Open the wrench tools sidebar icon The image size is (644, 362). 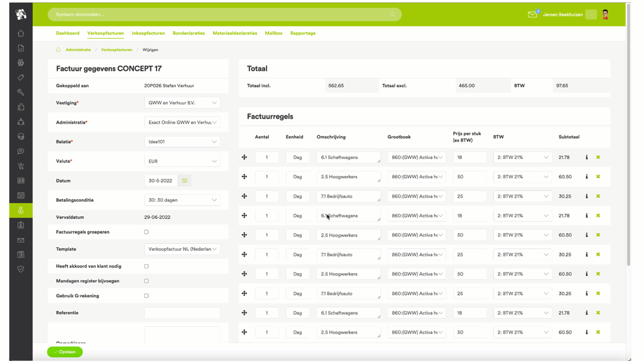click(21, 92)
